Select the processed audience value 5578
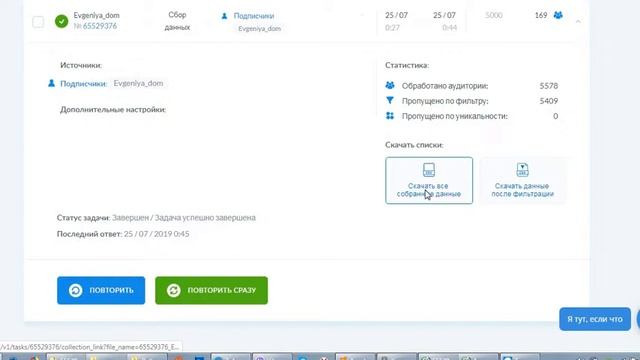Viewport: 640px width, 360px height. (x=549, y=86)
